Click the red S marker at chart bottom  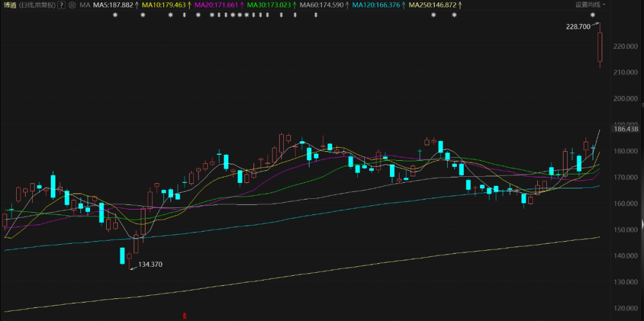pyautogui.click(x=184, y=316)
